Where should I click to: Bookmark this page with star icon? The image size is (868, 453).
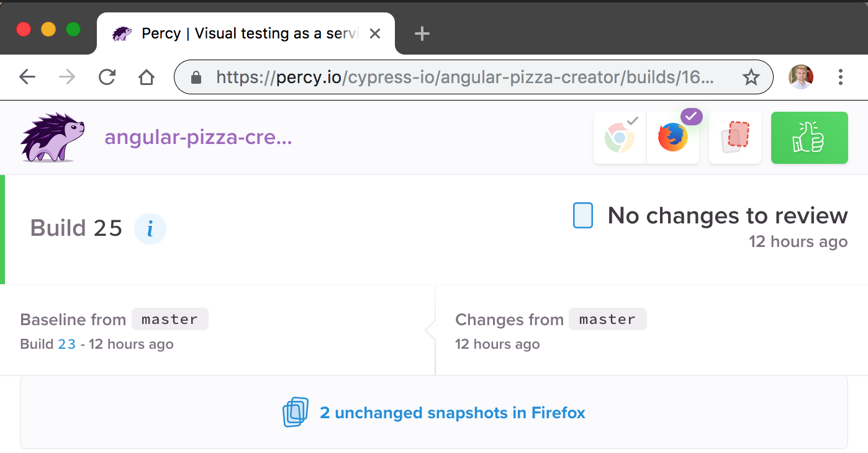point(751,77)
